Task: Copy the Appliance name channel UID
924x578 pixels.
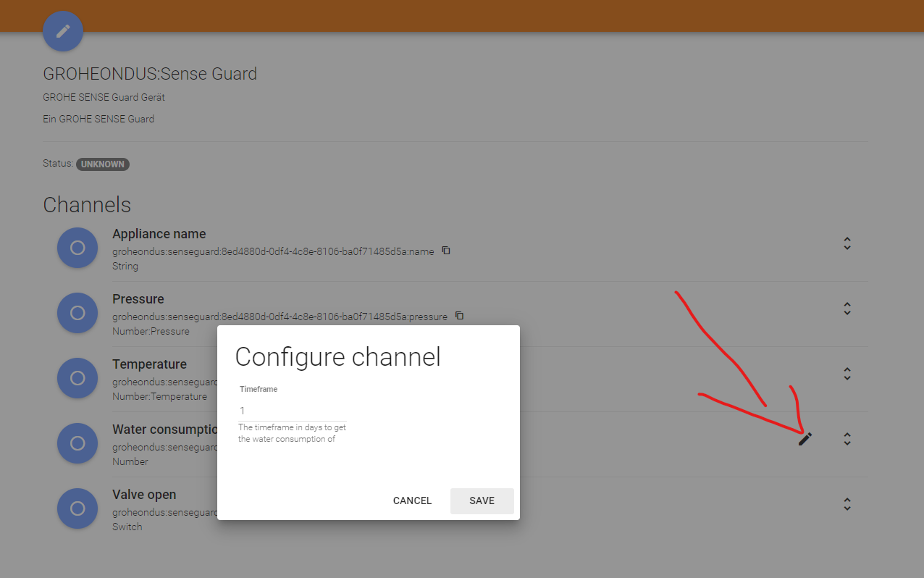Action: (446, 251)
